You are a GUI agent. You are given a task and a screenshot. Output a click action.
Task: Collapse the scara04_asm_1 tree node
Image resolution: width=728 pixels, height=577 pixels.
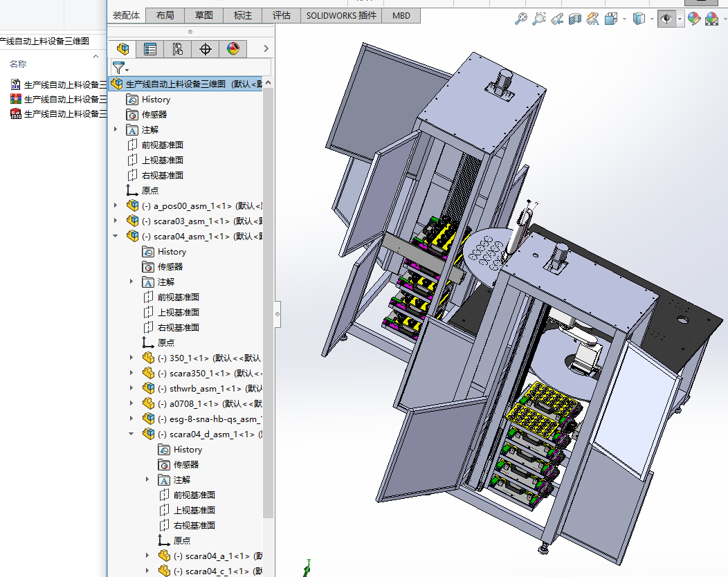[x=116, y=236]
